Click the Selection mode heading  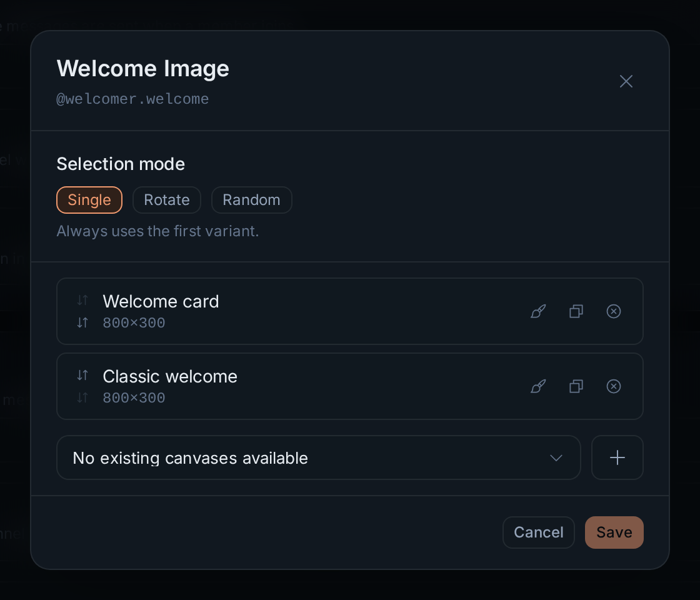[x=121, y=164]
